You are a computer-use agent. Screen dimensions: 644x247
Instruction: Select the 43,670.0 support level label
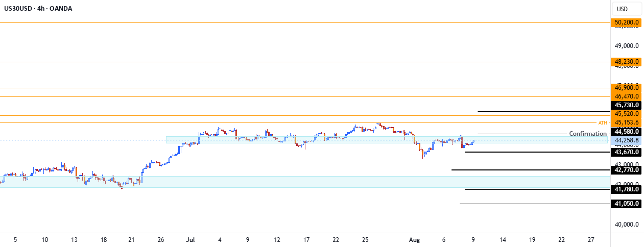[626, 152]
